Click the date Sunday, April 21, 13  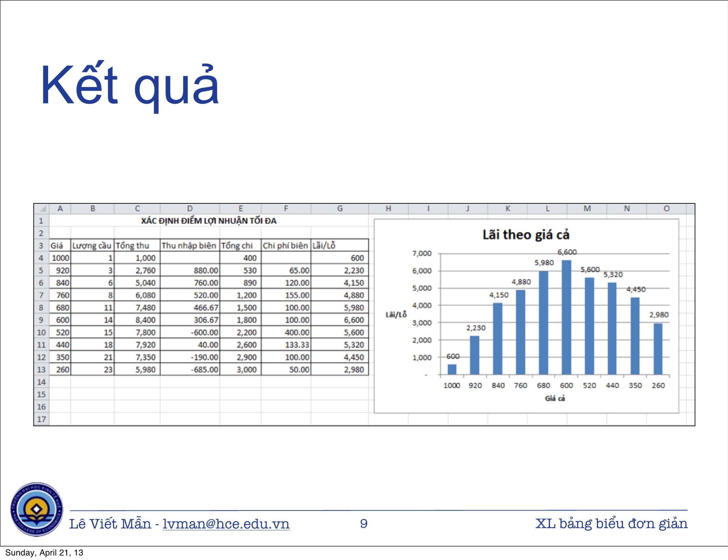[x=44, y=553]
